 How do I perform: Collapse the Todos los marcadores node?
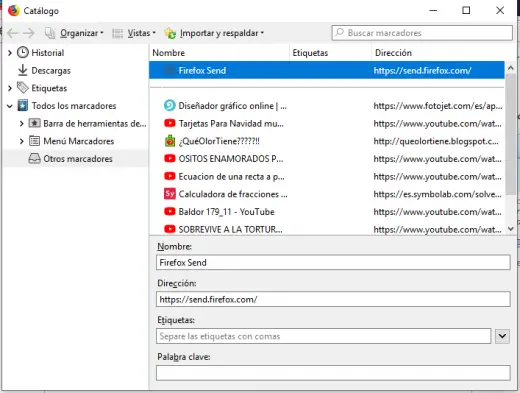pyautogui.click(x=10, y=106)
